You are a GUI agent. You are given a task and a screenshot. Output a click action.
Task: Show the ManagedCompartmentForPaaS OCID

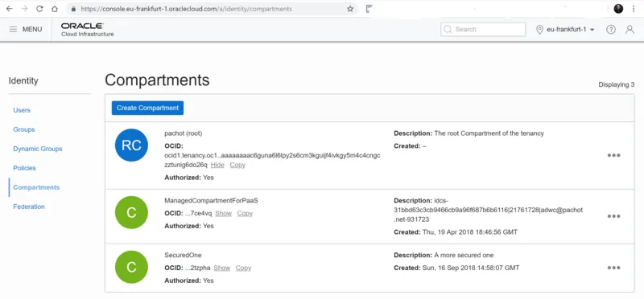pos(224,213)
